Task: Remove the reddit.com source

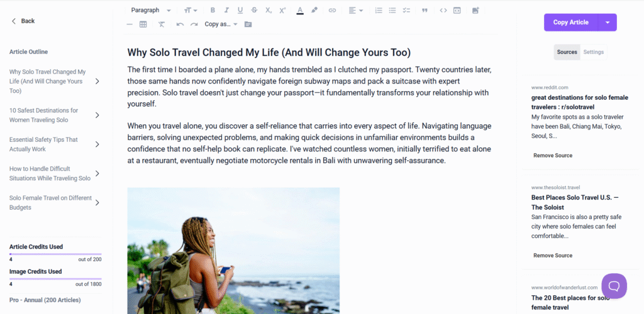Action: 553,155
